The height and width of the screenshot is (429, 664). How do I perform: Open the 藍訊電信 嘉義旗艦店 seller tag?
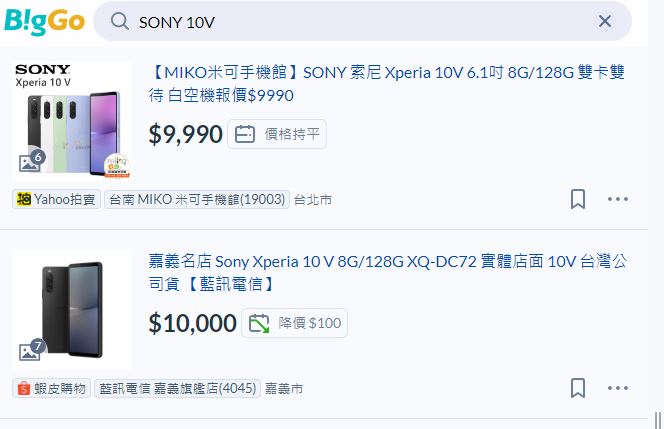[177, 388]
